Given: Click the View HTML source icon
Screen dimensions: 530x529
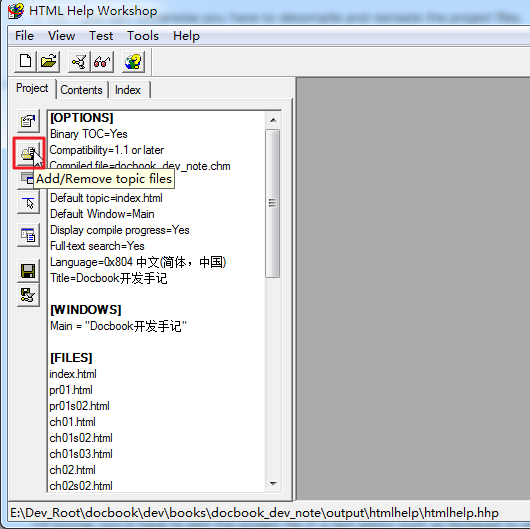Looking at the screenshot, I should coord(28,235).
